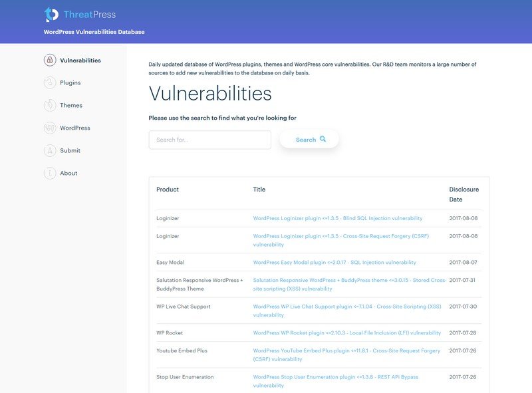Open the Plugins menu label
532x393 pixels.
pos(70,83)
